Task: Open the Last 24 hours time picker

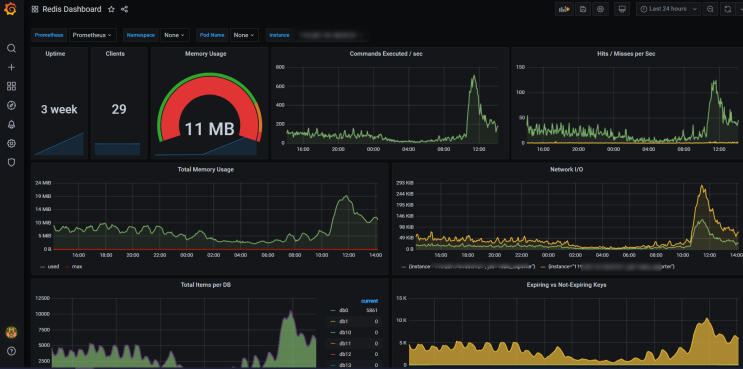Action: pos(668,9)
